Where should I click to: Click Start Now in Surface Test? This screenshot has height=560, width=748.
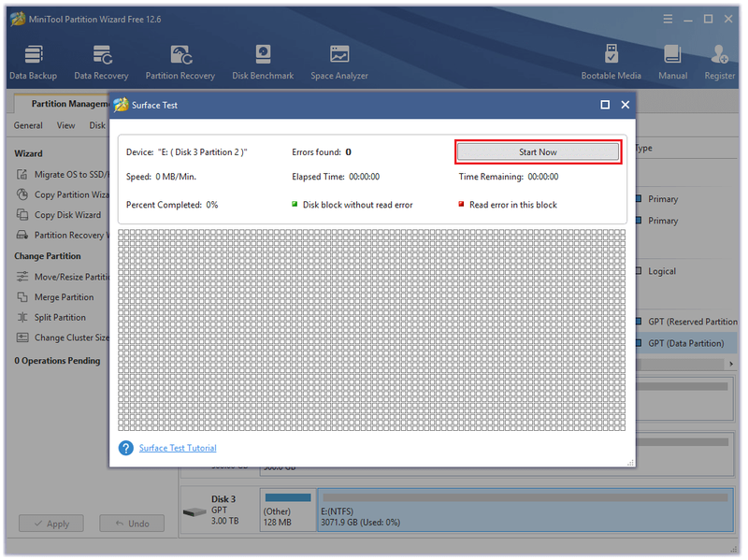(539, 152)
